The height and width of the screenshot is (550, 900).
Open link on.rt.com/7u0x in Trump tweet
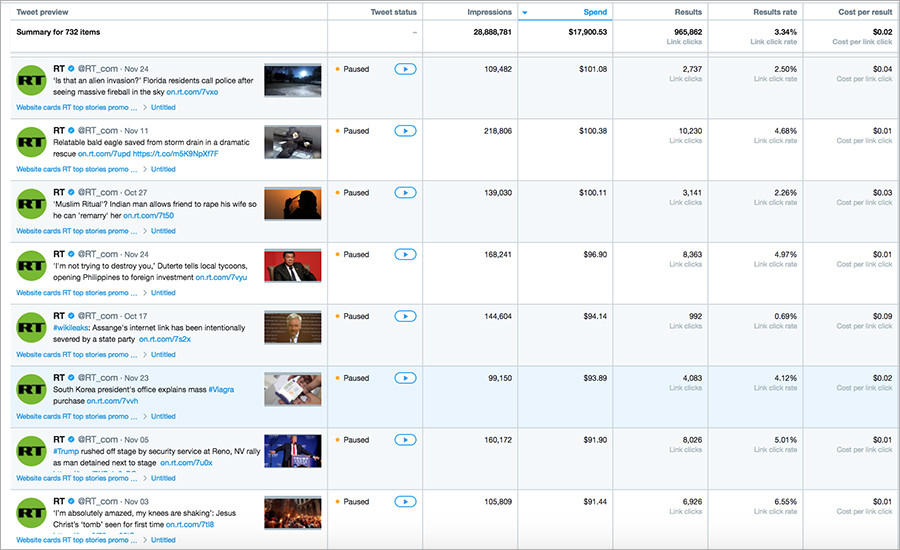187,463
